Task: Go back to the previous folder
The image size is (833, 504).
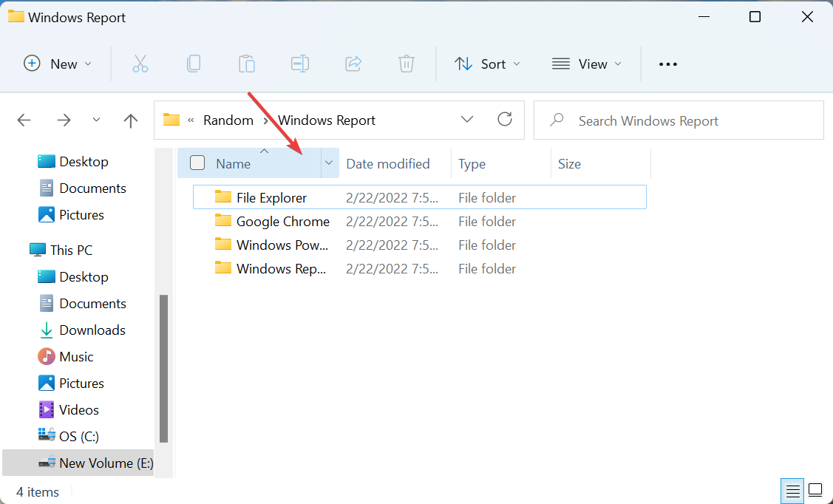Action: click(24, 120)
